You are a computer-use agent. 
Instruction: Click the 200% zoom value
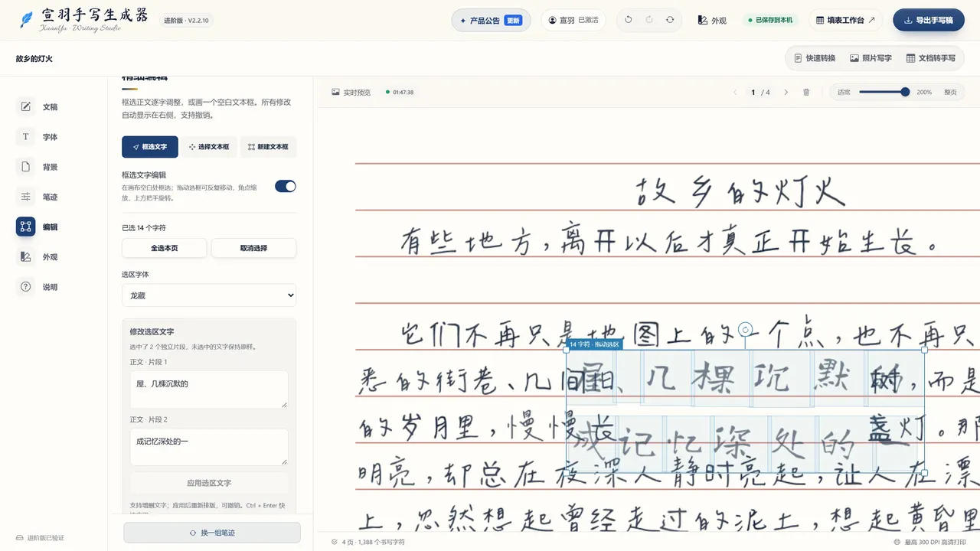pos(924,92)
